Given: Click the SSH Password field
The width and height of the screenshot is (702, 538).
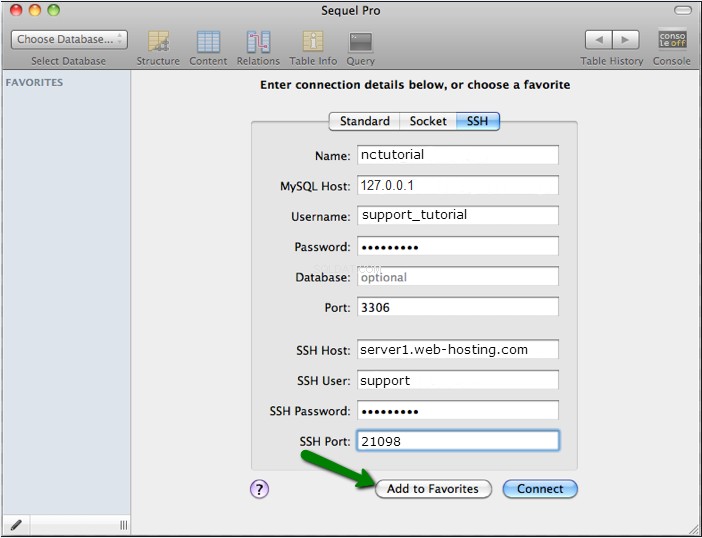Looking at the screenshot, I should point(458,410).
